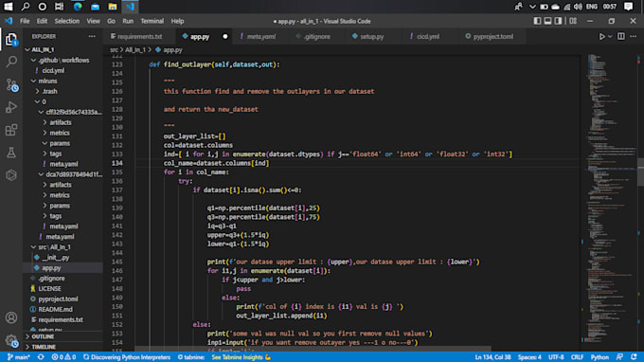
Task: Open the Terminal menu
Action: tap(152, 21)
